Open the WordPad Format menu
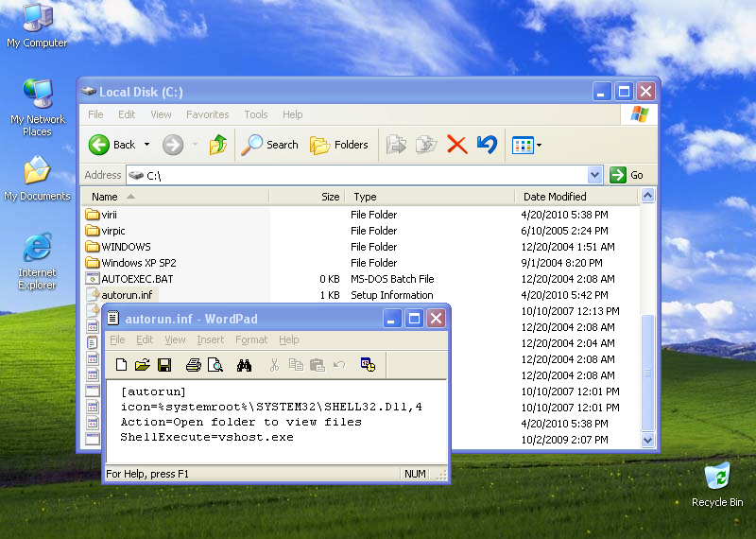This screenshot has height=539, width=756. (x=251, y=339)
